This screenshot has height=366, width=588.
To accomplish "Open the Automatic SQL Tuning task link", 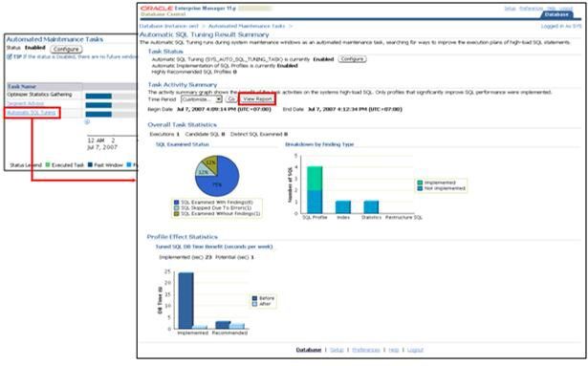I will (x=32, y=113).
